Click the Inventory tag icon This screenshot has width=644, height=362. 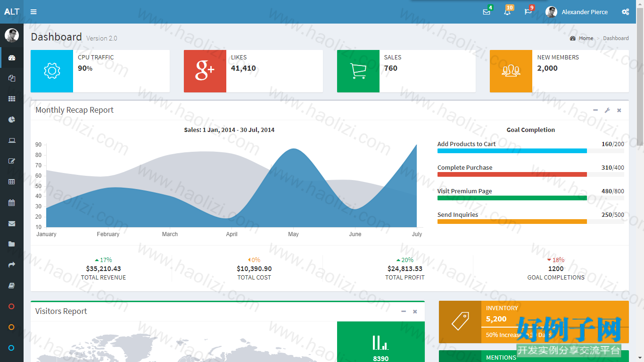460,322
